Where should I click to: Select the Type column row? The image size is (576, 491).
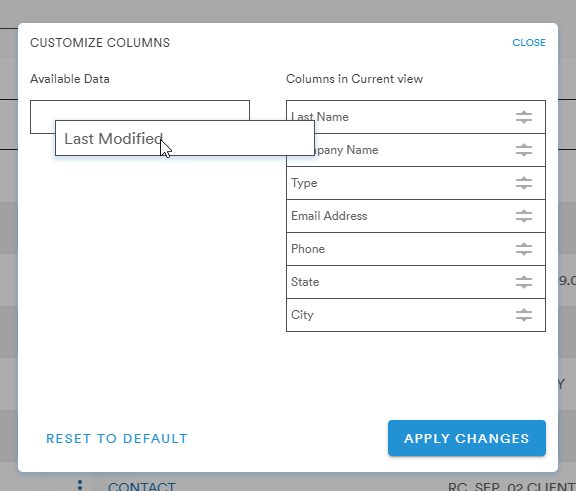(416, 183)
